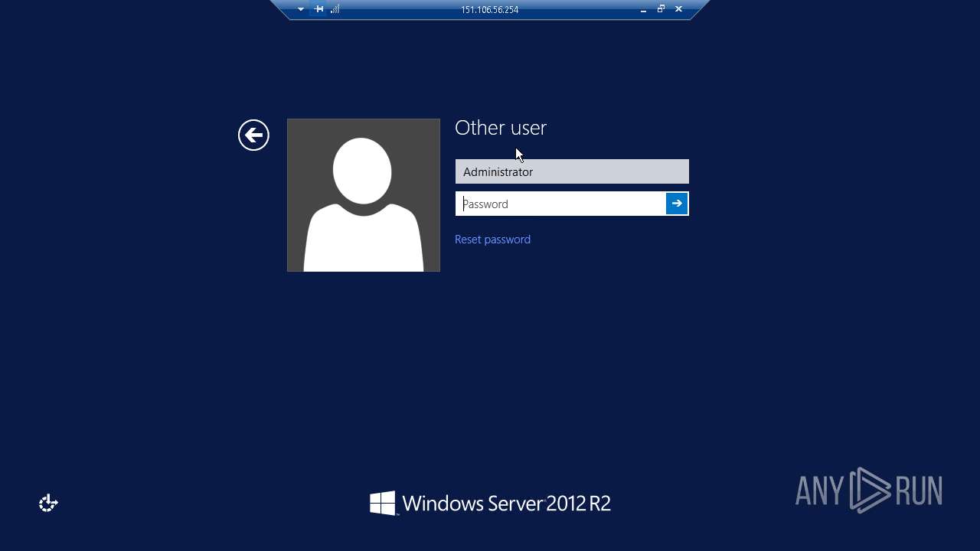980x551 pixels.
Task: Close the remote desktop connection
Action: [x=678, y=9]
